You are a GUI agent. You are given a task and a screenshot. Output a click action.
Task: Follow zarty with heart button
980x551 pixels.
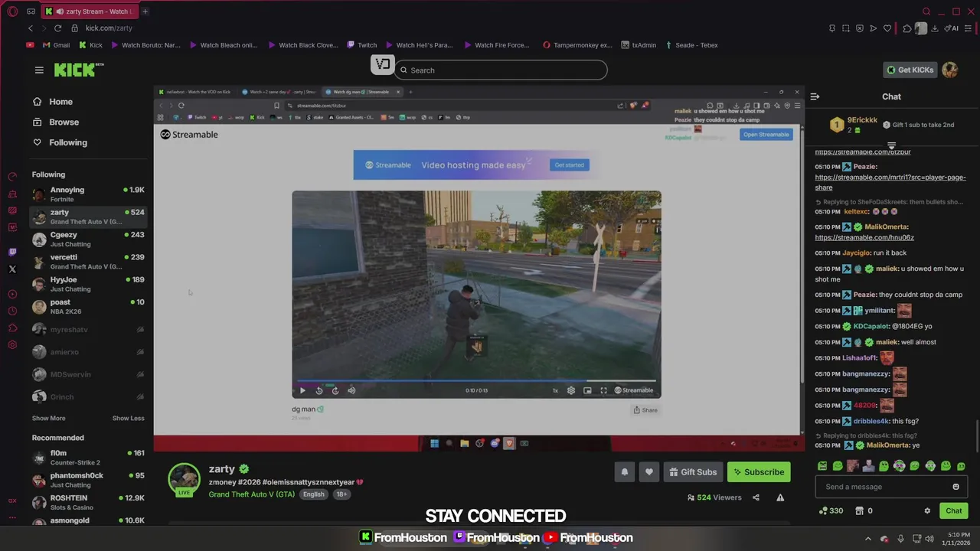(x=648, y=472)
